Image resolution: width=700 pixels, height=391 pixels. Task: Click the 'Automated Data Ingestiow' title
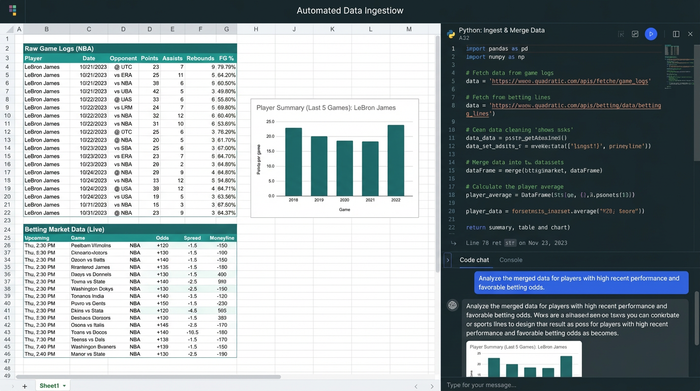coord(350,11)
